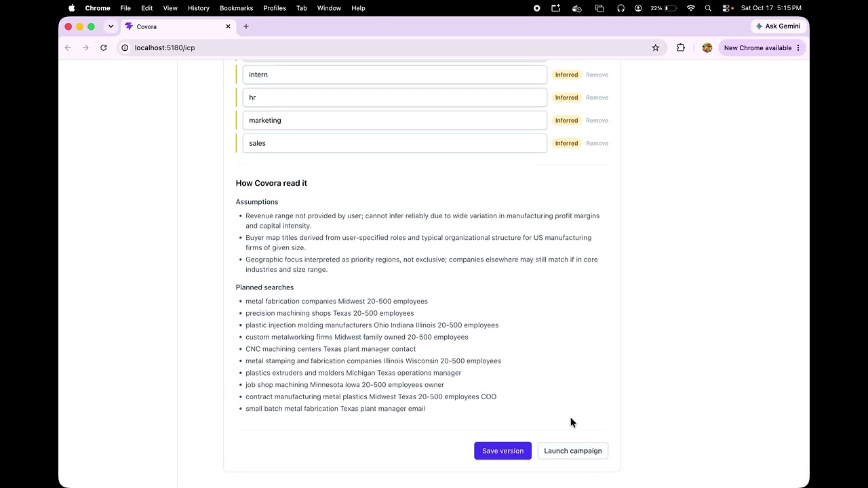Click the Launch campaign button
This screenshot has height=488, width=868.
pyautogui.click(x=572, y=451)
